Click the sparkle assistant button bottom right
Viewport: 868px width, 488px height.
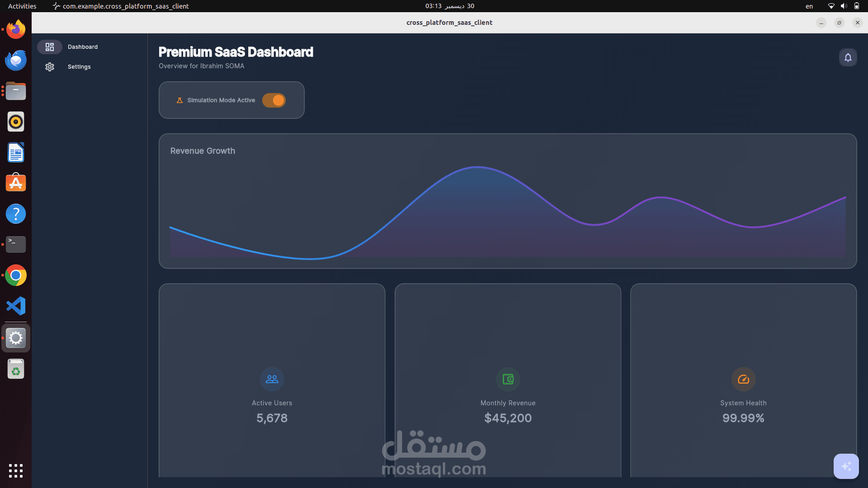click(x=846, y=466)
